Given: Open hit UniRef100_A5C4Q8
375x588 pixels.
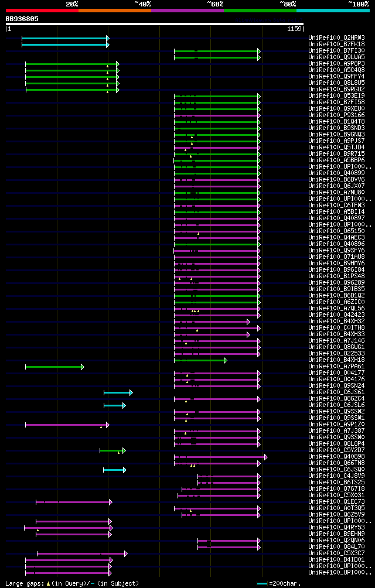Looking at the screenshot, I should tap(336, 70).
